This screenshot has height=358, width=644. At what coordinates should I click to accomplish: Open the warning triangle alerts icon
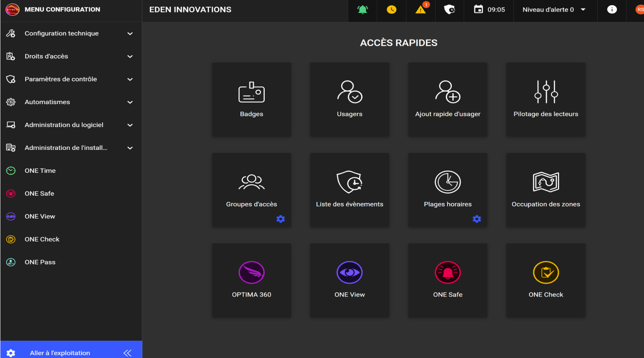click(x=421, y=10)
